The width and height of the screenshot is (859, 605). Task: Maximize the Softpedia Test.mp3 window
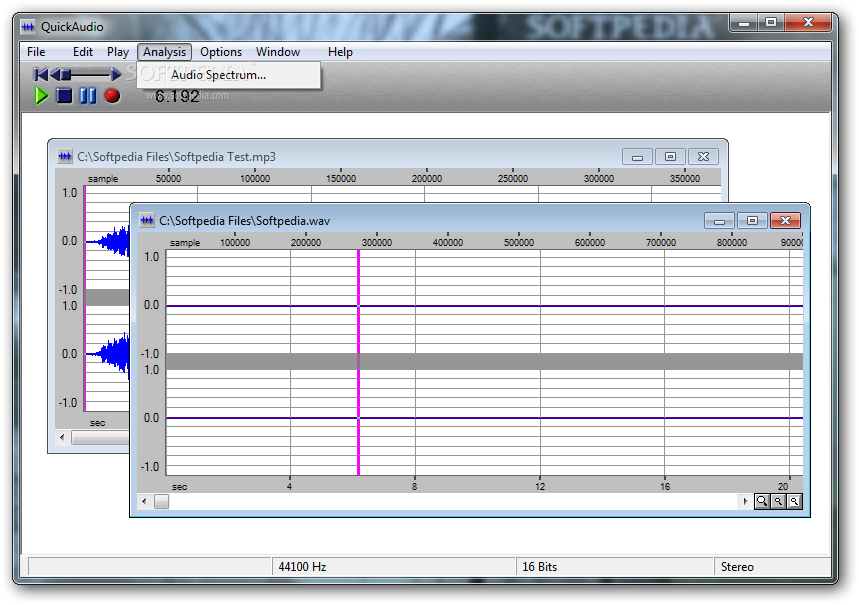tap(670, 157)
